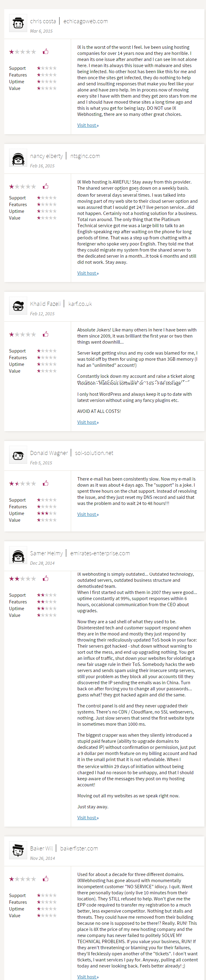Like nancy elberty's review with thumbs-up
The height and width of the screenshot is (980, 206).
[x=46, y=186]
